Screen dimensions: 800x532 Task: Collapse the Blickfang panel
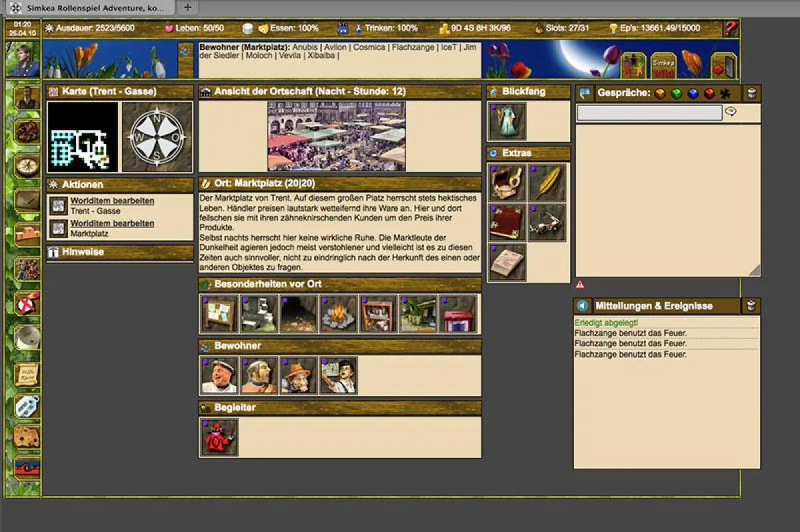[x=492, y=91]
